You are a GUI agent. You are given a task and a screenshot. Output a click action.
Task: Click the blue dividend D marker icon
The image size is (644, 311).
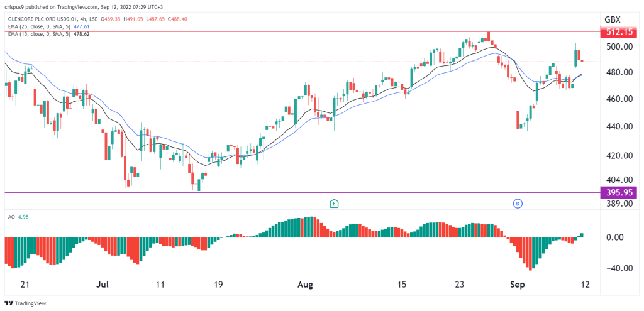pyautogui.click(x=518, y=203)
